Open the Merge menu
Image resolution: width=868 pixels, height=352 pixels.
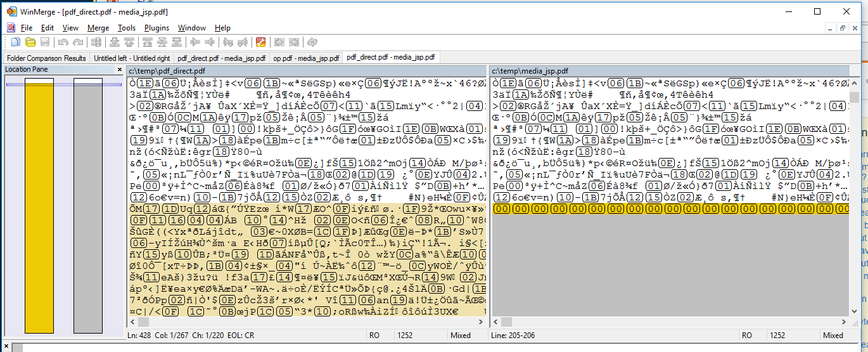[98, 28]
